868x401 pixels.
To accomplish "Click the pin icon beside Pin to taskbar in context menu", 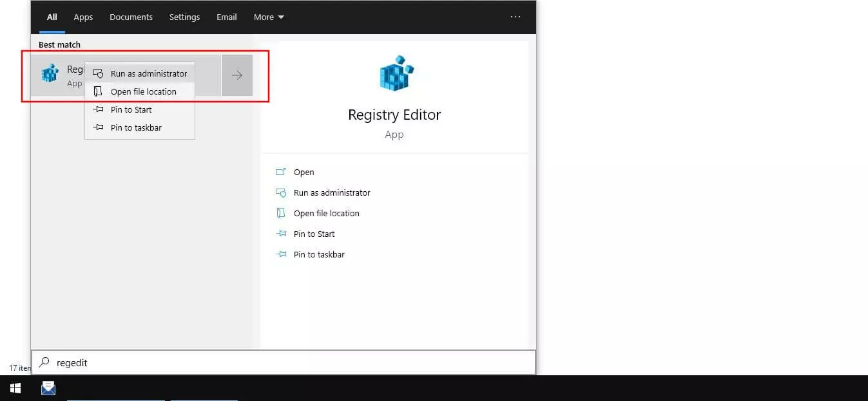I will point(99,127).
